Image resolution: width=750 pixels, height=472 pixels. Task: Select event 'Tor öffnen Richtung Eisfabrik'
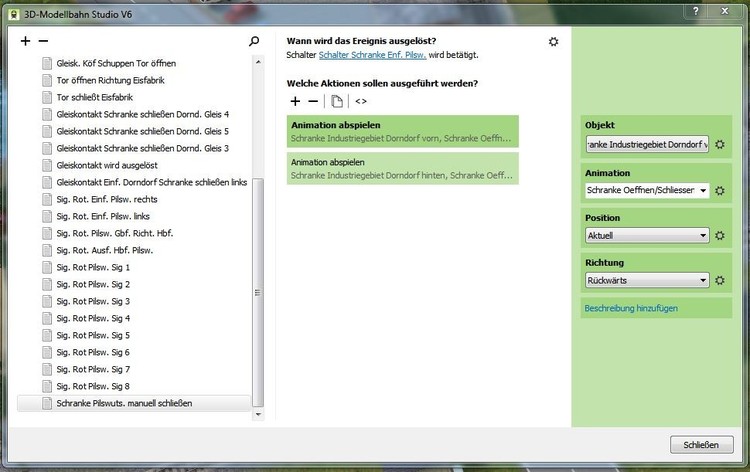[x=110, y=80]
